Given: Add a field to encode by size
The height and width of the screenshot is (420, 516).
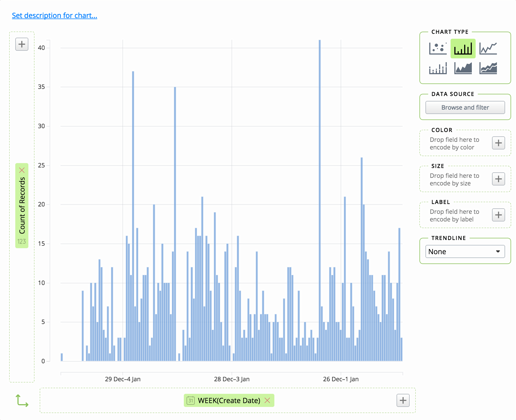Looking at the screenshot, I should click(498, 179).
